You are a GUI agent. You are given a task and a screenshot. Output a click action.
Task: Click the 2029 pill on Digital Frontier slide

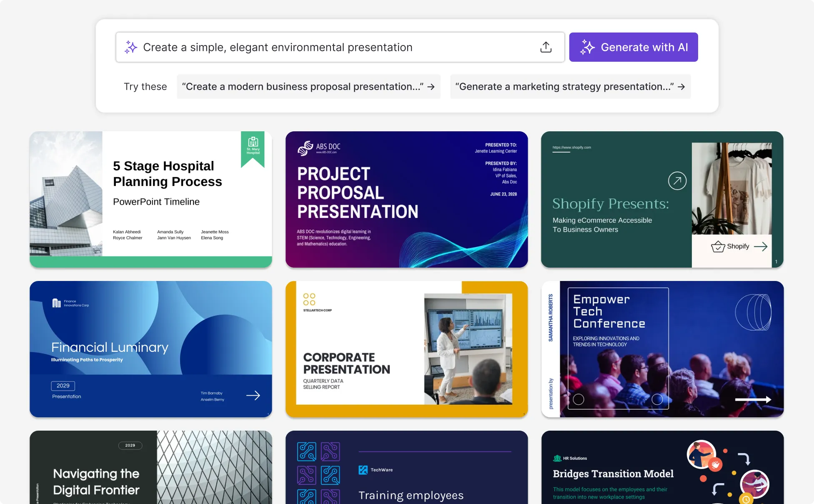130,445
